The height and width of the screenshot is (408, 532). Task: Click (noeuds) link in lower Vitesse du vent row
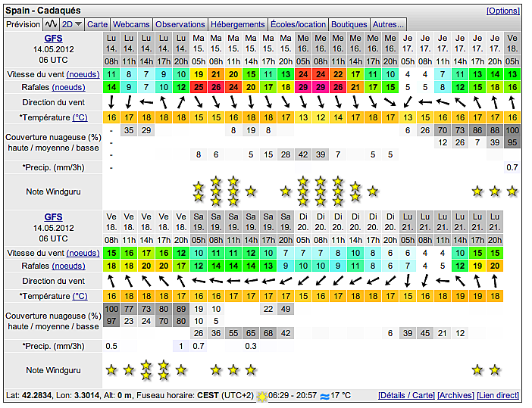(x=83, y=253)
